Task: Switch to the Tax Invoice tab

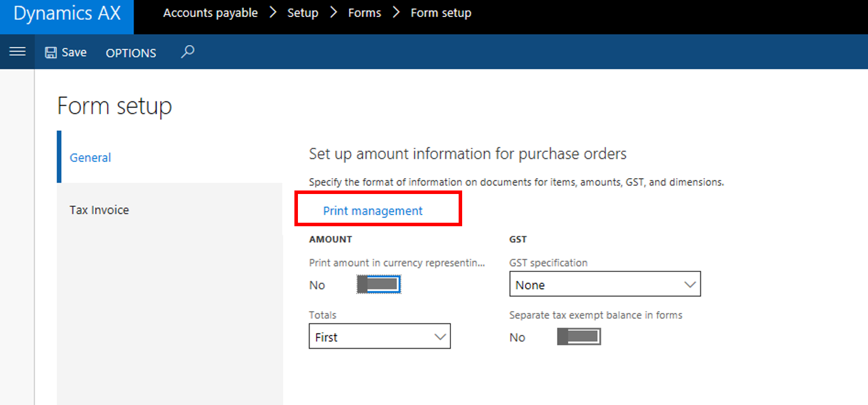Action: tap(99, 209)
